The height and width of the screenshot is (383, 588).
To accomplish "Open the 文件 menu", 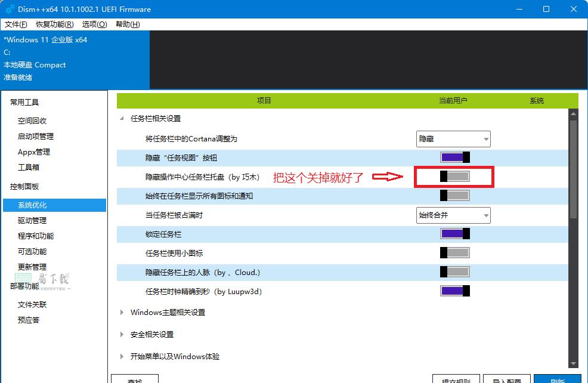I will [16, 24].
